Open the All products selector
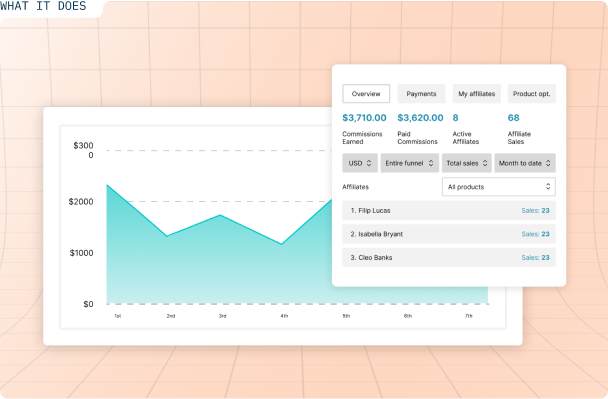608x399 pixels. pos(499,187)
